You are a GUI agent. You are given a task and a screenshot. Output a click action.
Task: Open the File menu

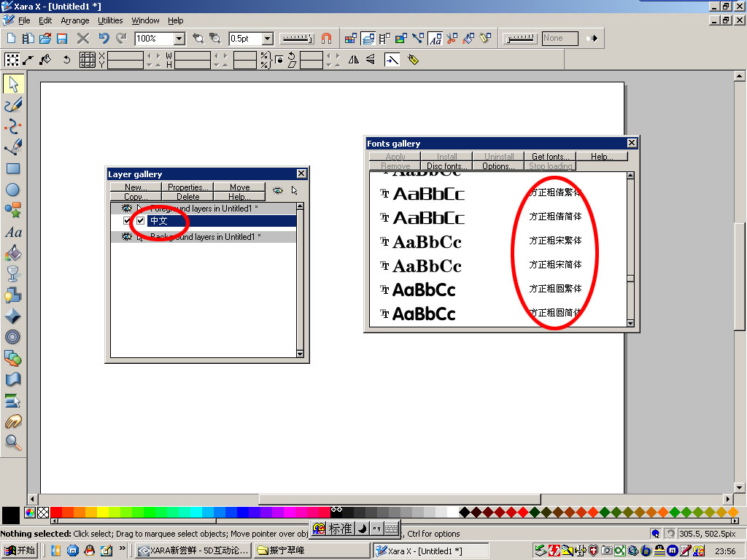click(x=24, y=20)
